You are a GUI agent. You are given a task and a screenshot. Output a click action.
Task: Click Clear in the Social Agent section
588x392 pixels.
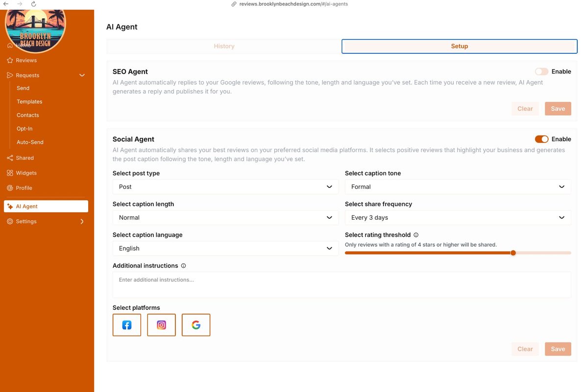point(525,349)
